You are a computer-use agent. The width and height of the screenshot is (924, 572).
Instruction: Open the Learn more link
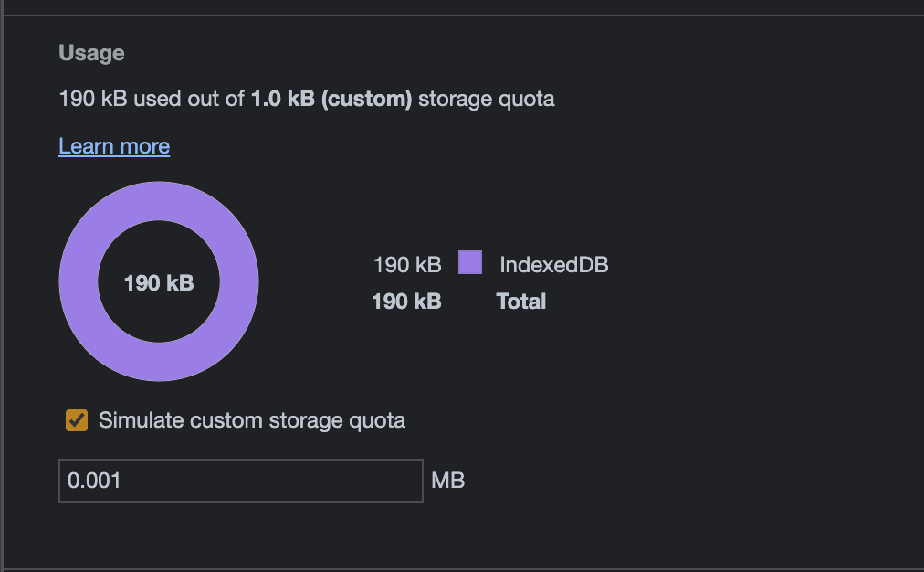pos(114,146)
